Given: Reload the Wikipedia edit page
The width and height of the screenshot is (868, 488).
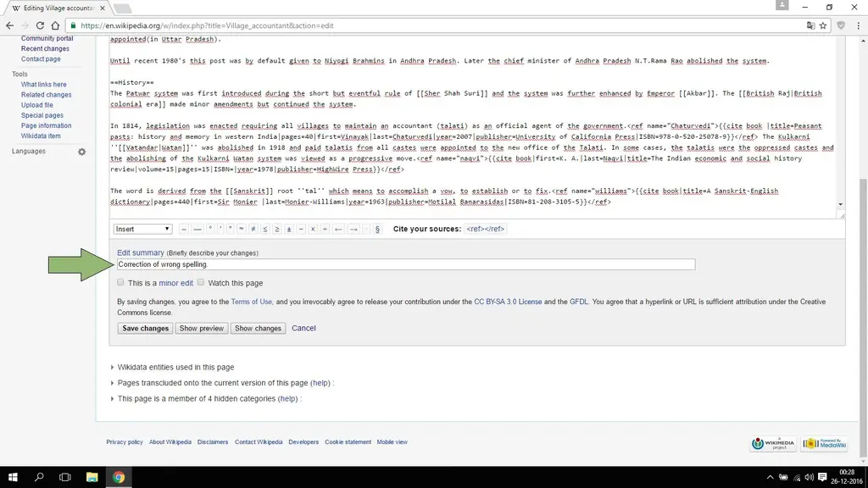Looking at the screenshot, I should coord(40,25).
